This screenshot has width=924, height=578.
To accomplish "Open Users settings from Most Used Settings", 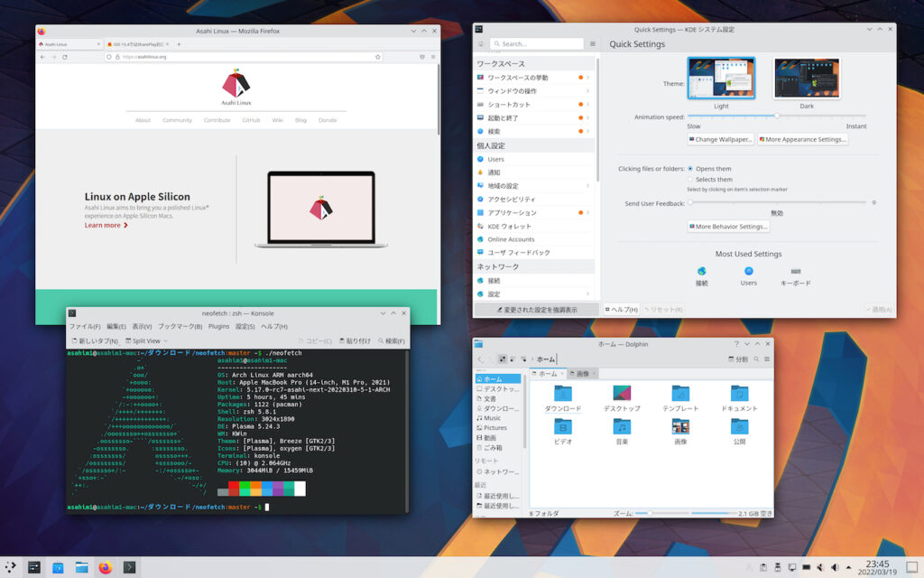I will (x=747, y=275).
